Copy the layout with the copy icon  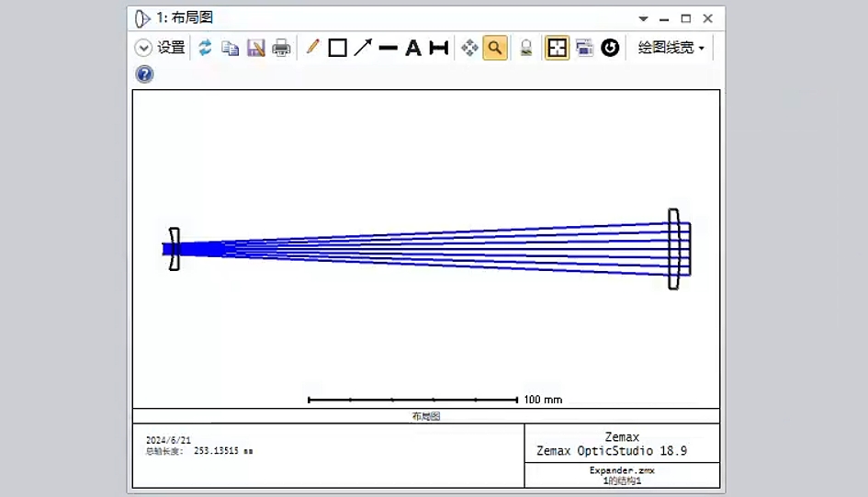pos(230,48)
